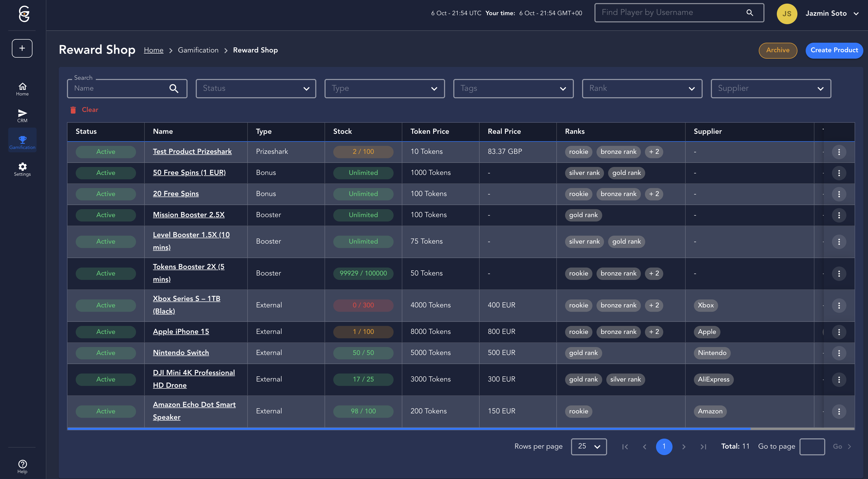The image size is (868, 479).
Task: Click the trash icon next to Clear
Action: click(73, 110)
